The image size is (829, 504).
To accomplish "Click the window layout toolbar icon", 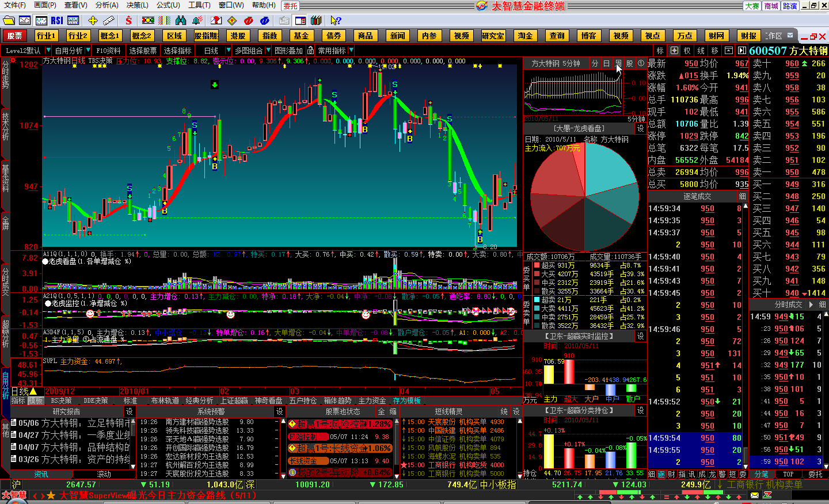I will (x=300, y=20).
